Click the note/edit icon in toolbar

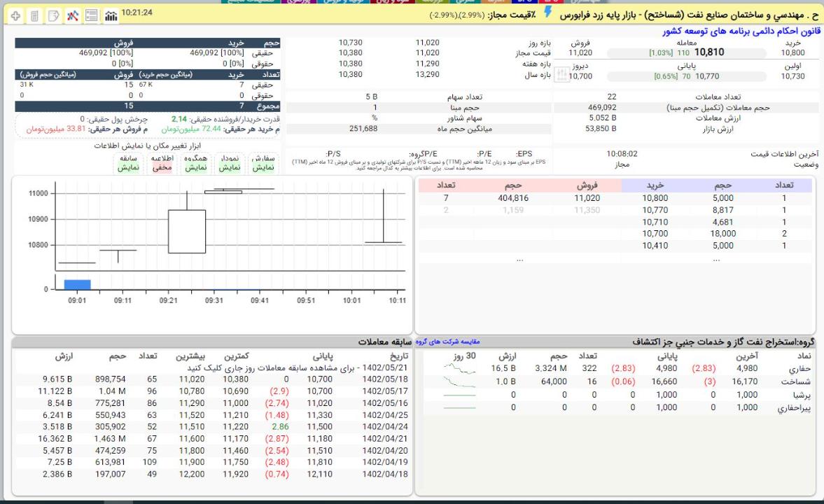point(53,15)
